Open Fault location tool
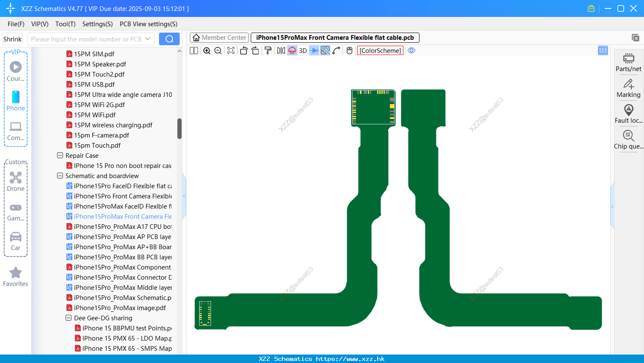Viewport: 644px width, 363px height. (x=628, y=114)
